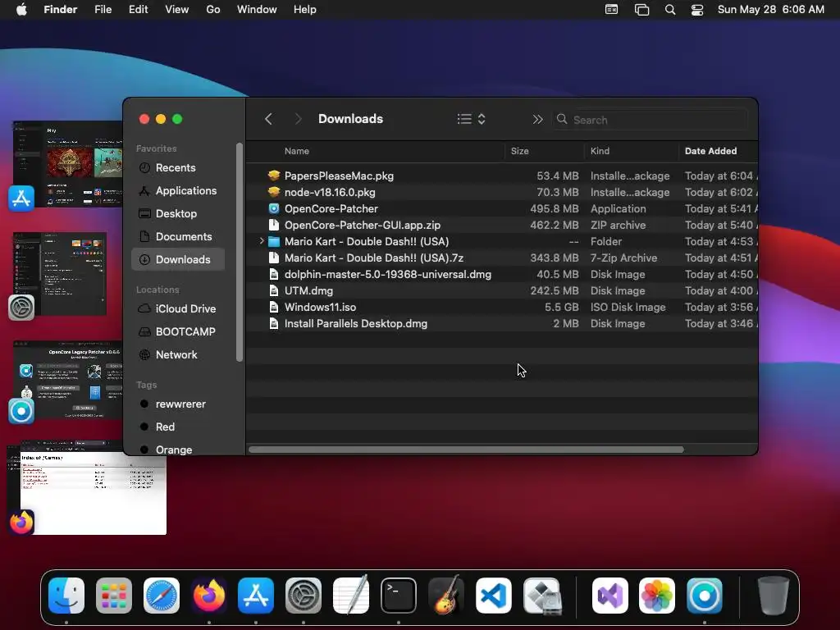Select Desktop in the sidebar
This screenshot has width=840, height=630.
[x=178, y=214]
